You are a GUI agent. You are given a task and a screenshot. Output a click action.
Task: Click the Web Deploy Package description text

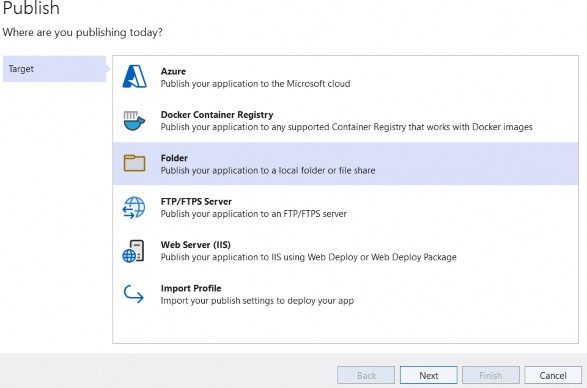(309, 257)
